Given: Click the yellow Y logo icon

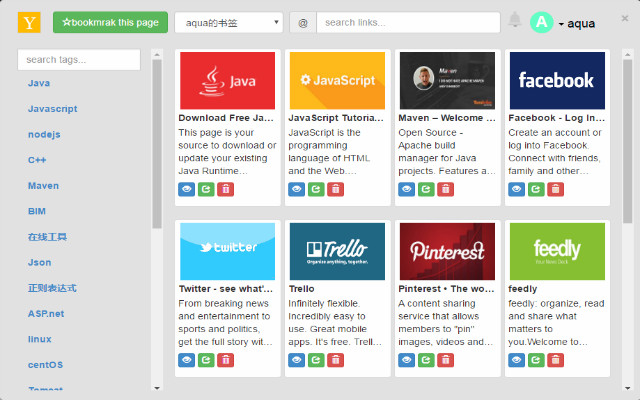Looking at the screenshot, I should point(29,22).
